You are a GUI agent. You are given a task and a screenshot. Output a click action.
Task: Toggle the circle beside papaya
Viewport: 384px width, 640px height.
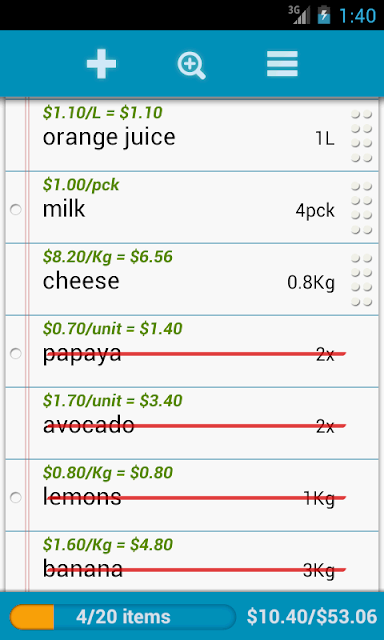coord(16,353)
